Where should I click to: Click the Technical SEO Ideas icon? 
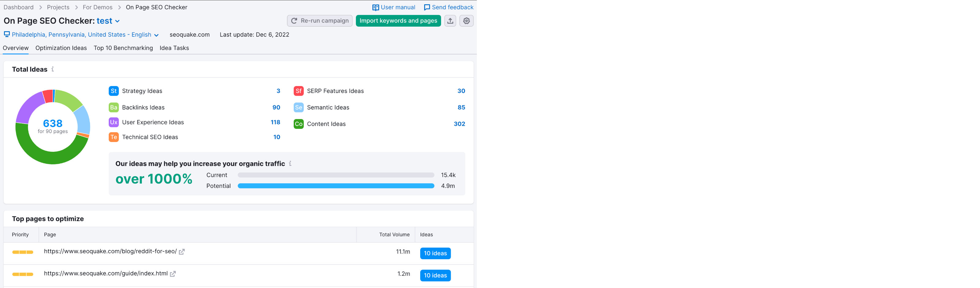pos(113,137)
